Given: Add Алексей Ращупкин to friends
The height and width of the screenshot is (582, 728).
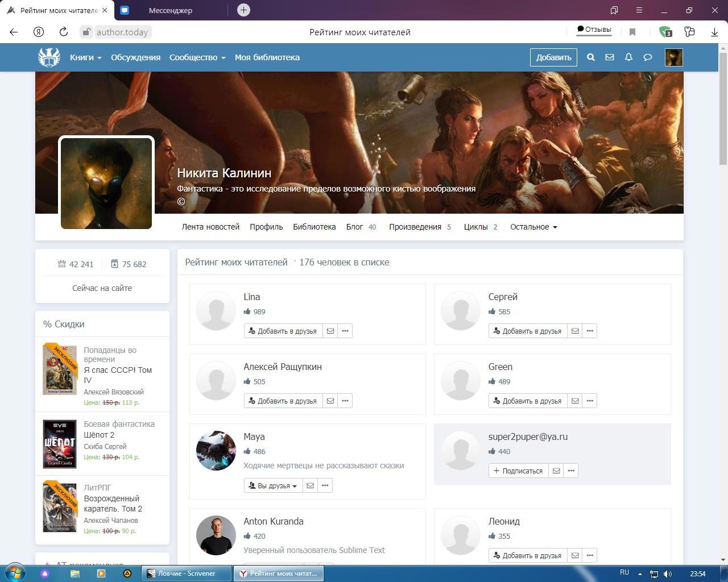Looking at the screenshot, I should tap(283, 401).
